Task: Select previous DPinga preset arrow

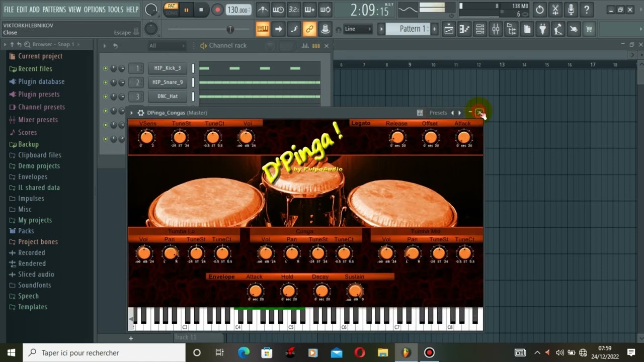Action: coord(452,113)
